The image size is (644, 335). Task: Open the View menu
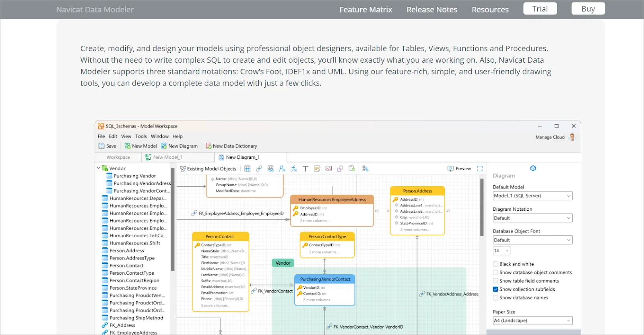pyautogui.click(x=126, y=136)
